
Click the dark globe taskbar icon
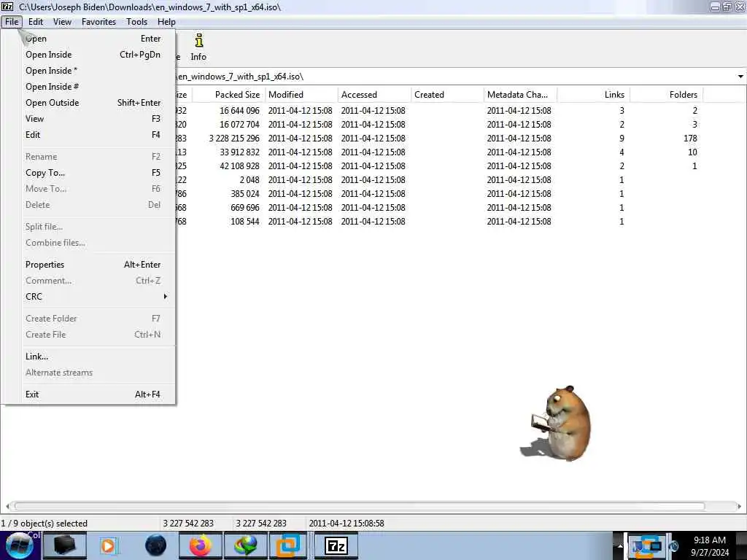pyautogui.click(x=156, y=545)
